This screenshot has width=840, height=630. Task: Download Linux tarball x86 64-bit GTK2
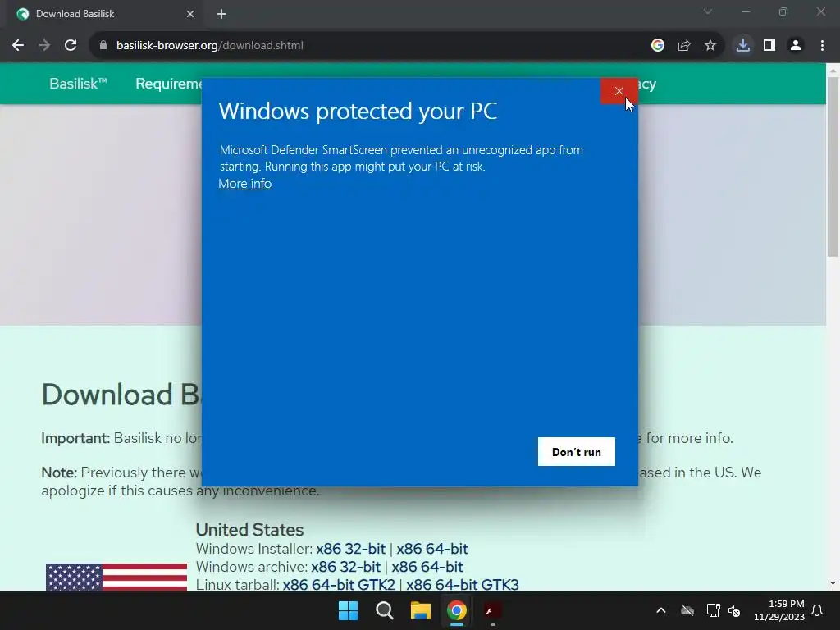click(339, 584)
